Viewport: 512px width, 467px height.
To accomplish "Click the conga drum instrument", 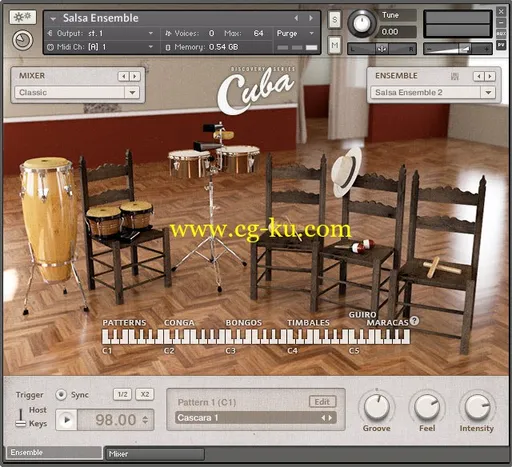I will (49, 221).
